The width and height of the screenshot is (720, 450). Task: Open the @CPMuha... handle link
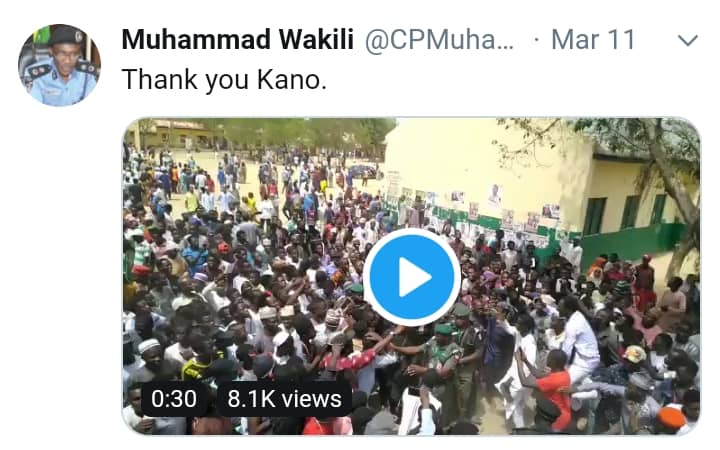point(439,40)
